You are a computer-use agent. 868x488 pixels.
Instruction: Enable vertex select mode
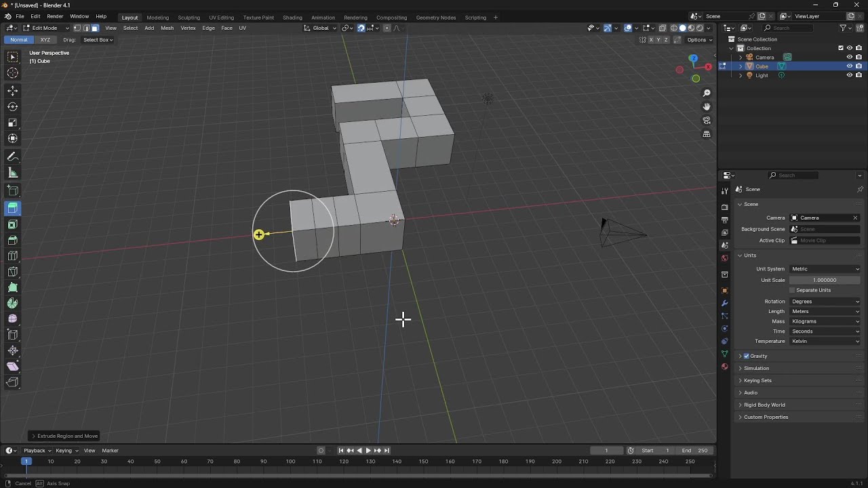click(77, 28)
